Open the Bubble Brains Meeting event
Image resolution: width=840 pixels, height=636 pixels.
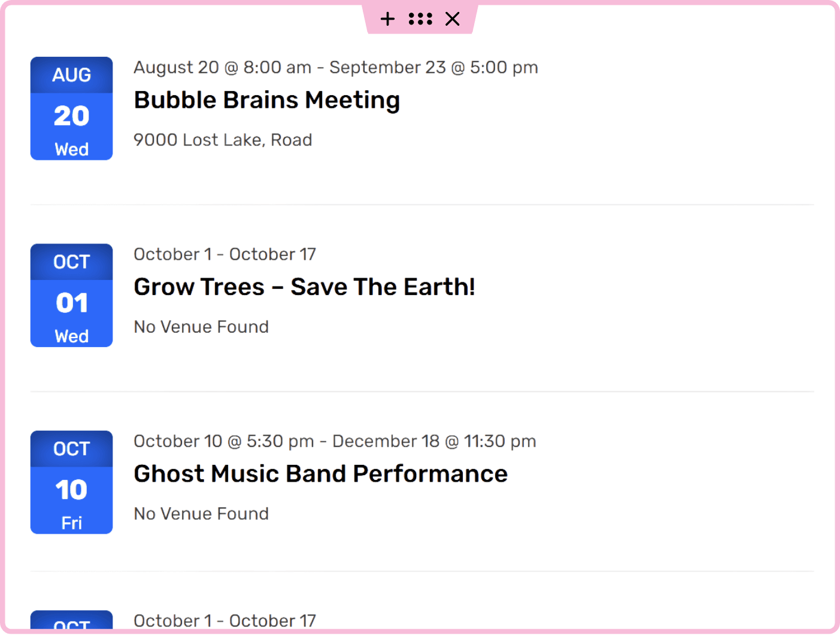[266, 101]
